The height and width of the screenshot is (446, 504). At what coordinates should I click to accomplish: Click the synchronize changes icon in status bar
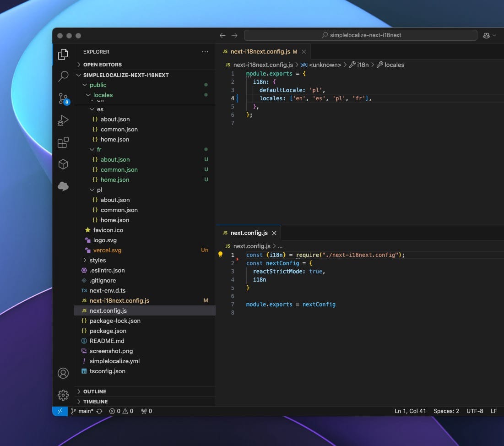99,411
